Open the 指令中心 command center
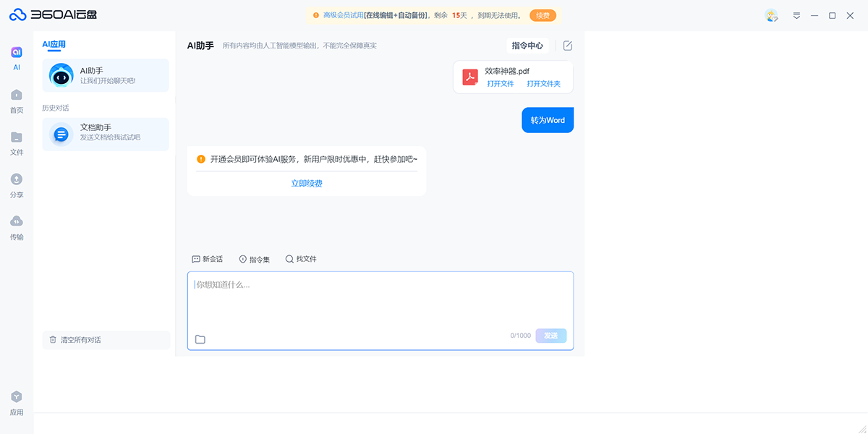 pyautogui.click(x=527, y=45)
